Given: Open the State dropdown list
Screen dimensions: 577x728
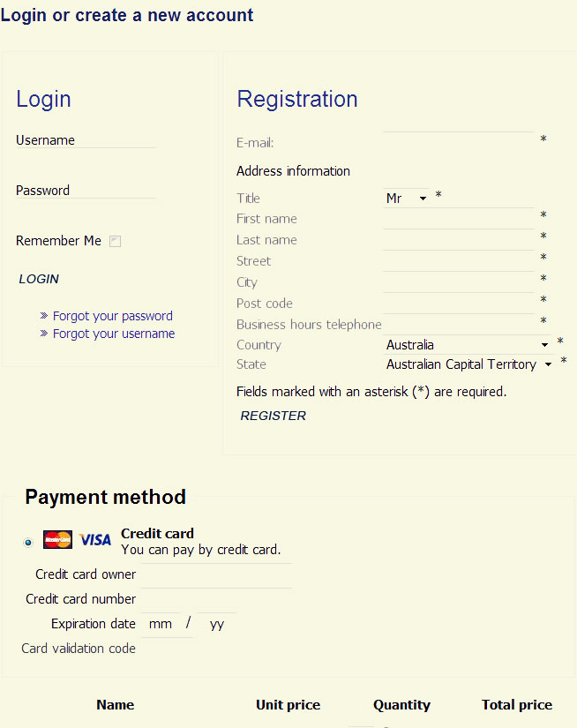Looking at the screenshot, I should coord(469,364).
